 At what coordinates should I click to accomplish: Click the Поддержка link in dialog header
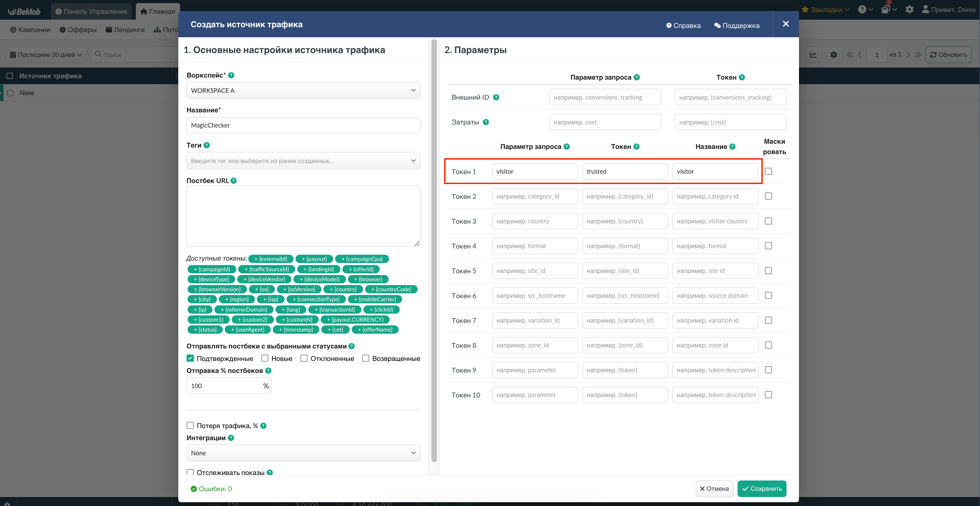737,26
